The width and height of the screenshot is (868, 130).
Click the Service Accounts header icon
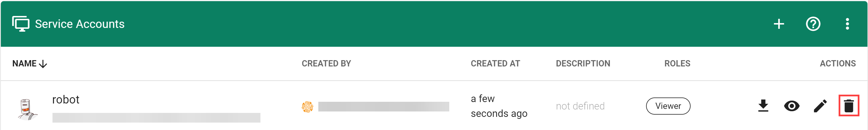(x=21, y=24)
